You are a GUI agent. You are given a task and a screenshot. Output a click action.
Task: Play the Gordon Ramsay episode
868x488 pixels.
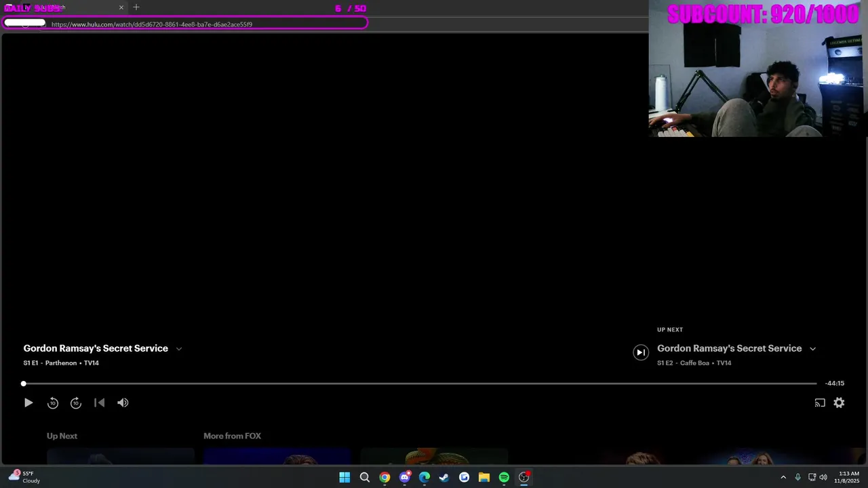pos(28,403)
